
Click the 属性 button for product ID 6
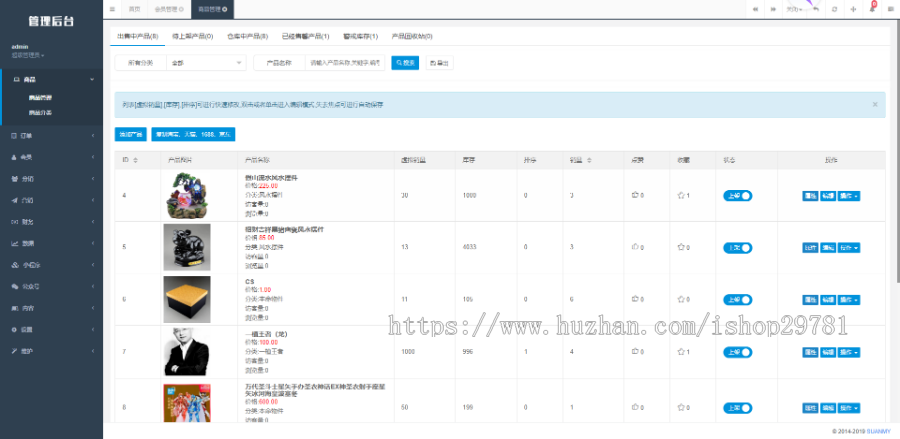(x=810, y=300)
